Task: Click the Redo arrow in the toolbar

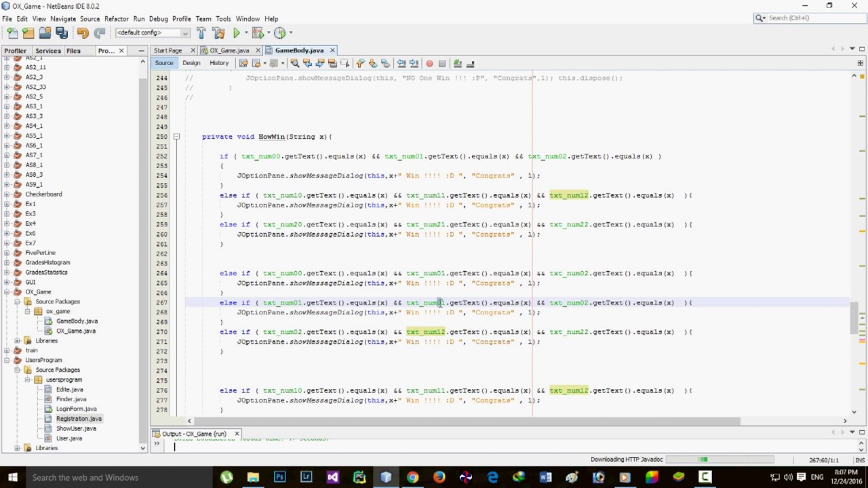Action: tap(100, 33)
